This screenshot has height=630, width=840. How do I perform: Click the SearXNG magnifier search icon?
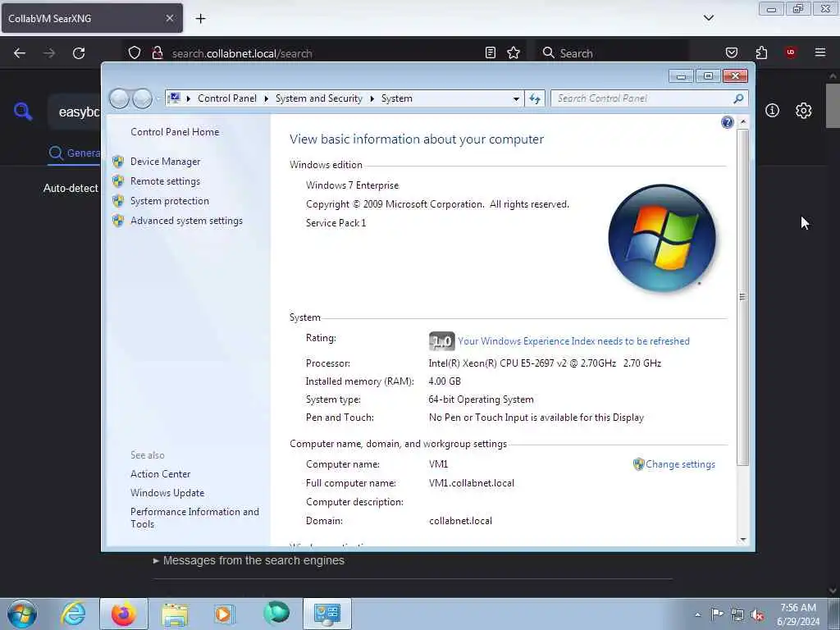point(23,112)
